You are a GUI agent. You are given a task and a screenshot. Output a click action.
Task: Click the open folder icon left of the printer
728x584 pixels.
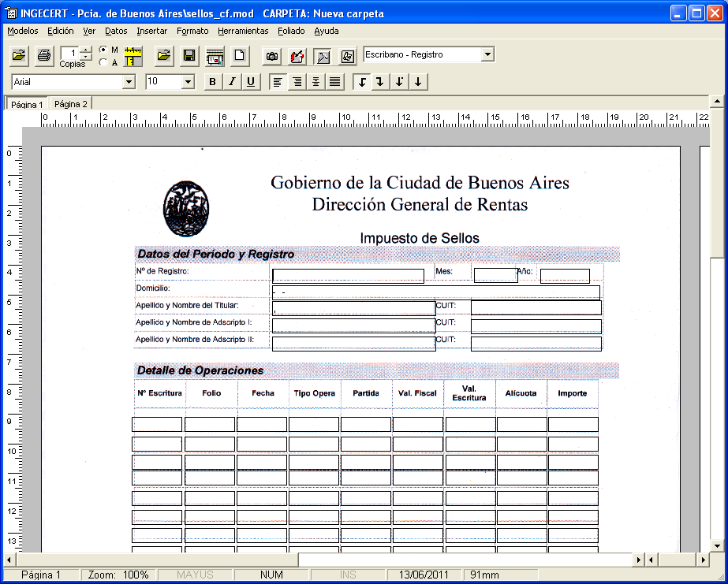pos(19,56)
